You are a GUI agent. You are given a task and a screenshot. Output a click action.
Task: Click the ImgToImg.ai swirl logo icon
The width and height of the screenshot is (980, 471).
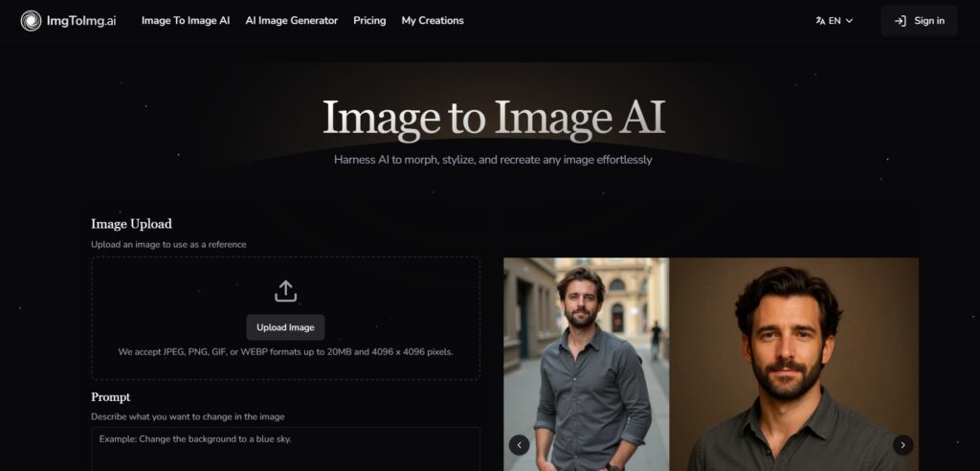pos(31,20)
